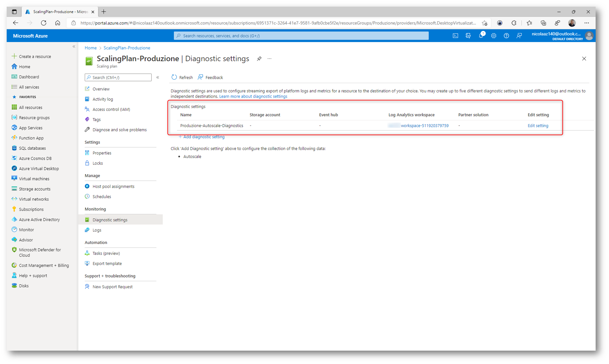Open a new browser tab
The image size is (609, 364).
(104, 12)
